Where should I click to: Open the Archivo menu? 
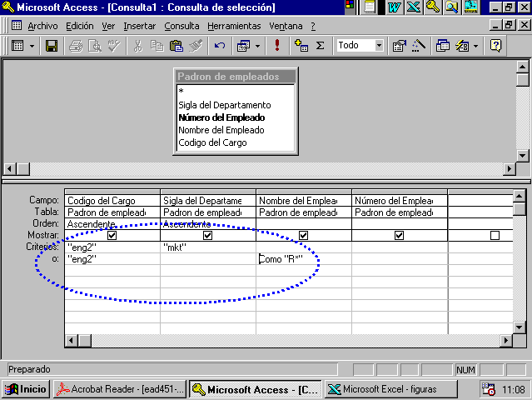coord(42,26)
